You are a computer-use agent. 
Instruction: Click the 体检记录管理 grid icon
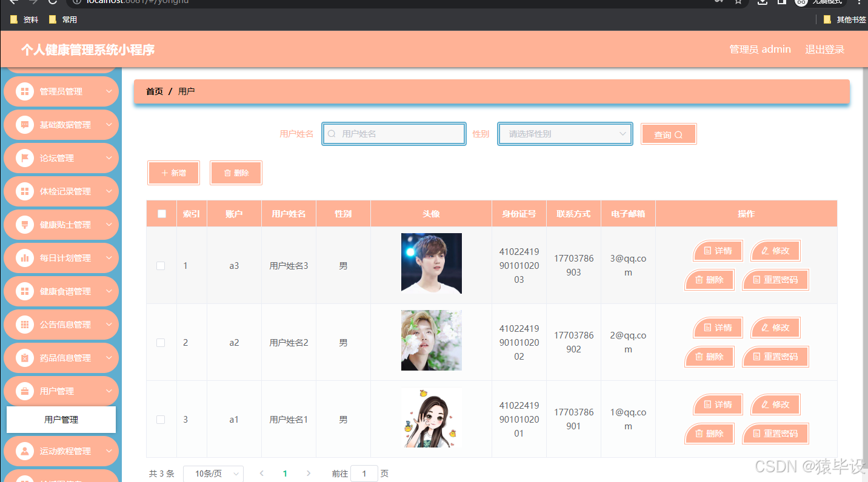coord(25,191)
